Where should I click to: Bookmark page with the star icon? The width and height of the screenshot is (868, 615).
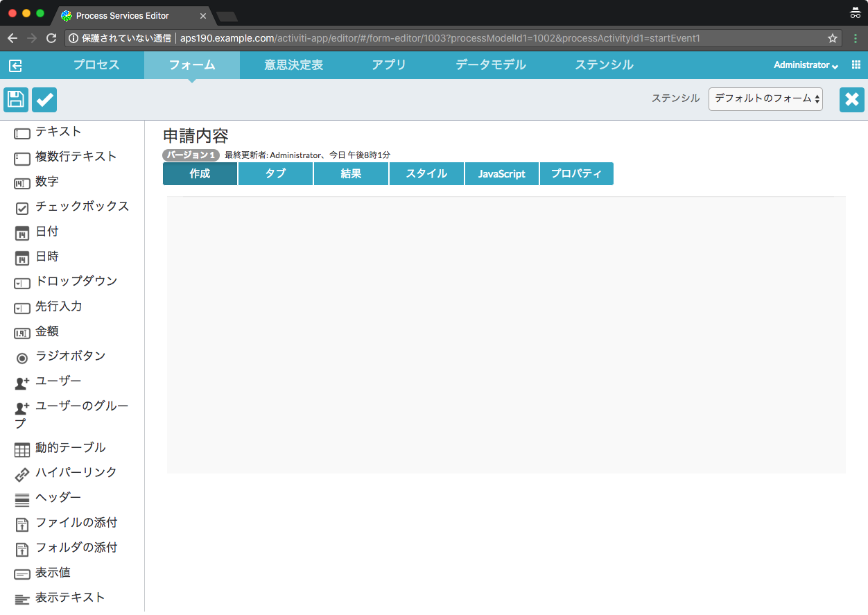point(833,38)
